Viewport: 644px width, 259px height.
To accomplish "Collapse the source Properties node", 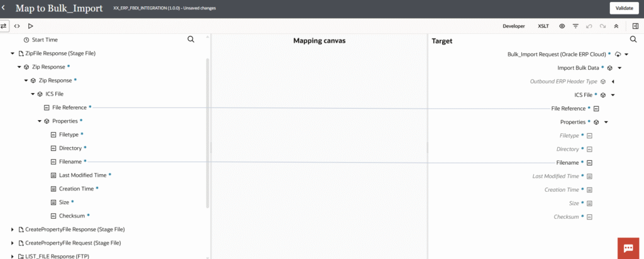I will click(x=40, y=121).
